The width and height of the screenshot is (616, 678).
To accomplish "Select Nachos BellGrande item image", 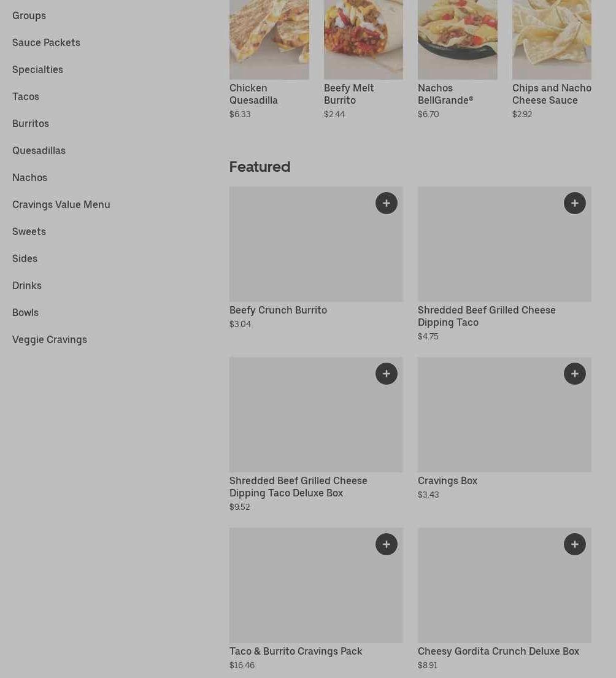I will coord(457,39).
